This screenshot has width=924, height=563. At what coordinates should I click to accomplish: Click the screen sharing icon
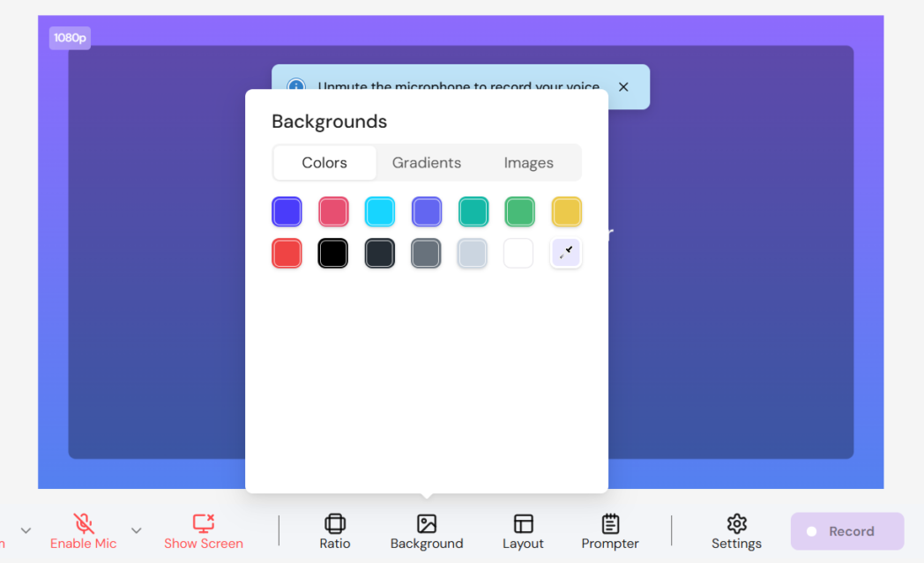[201, 522]
